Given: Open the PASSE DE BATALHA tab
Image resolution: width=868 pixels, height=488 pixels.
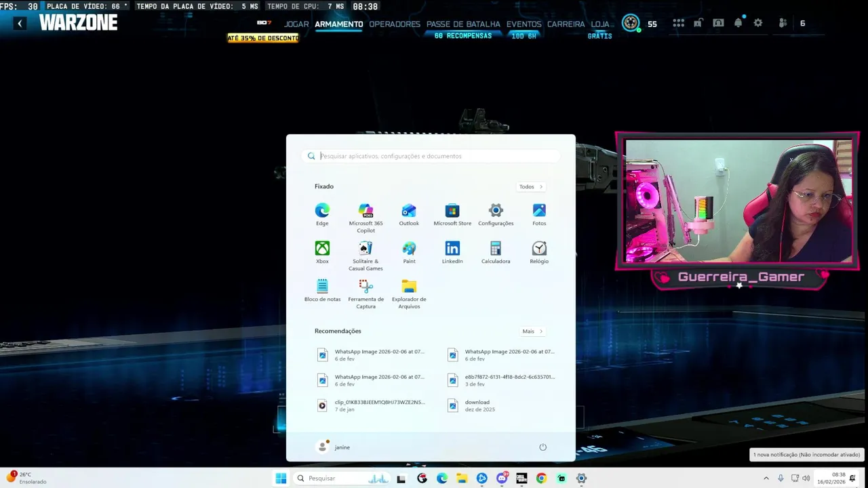Looking at the screenshot, I should click(x=463, y=24).
